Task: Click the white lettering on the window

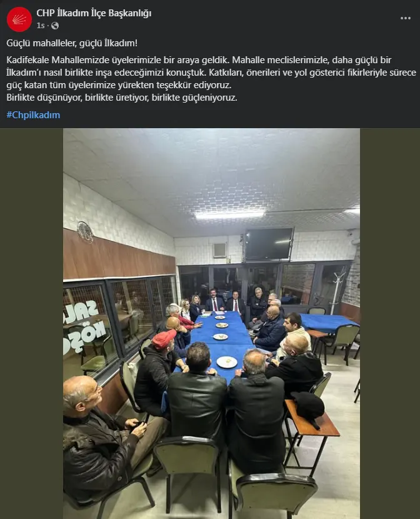Action: pos(84,326)
